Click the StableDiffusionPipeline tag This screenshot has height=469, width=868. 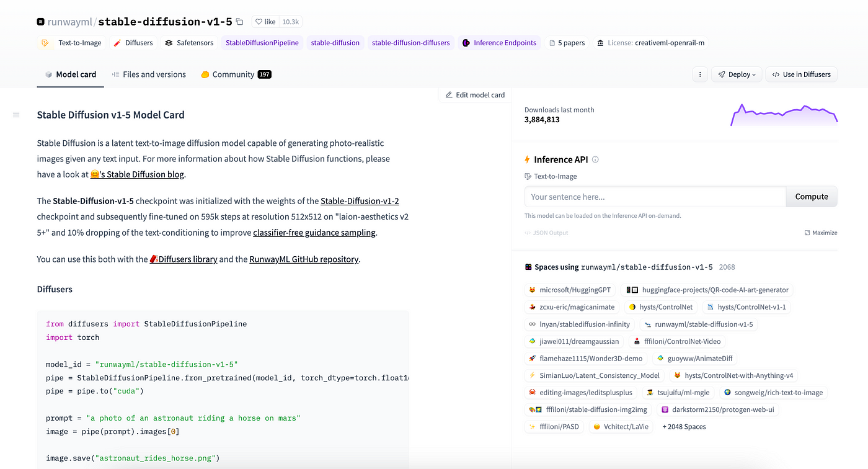(262, 43)
